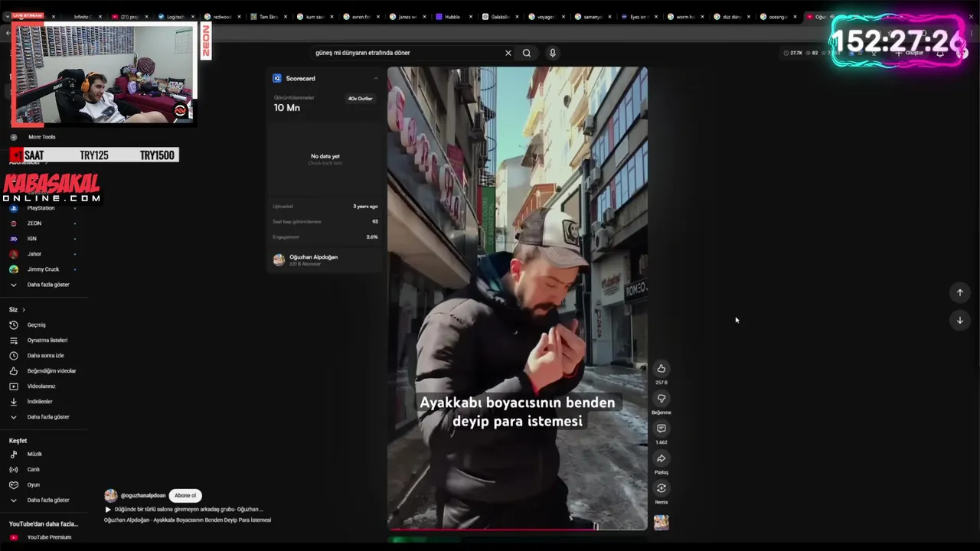The height and width of the screenshot is (551, 980).
Task: Switch to the Eyes on browser tab
Action: 638,17
